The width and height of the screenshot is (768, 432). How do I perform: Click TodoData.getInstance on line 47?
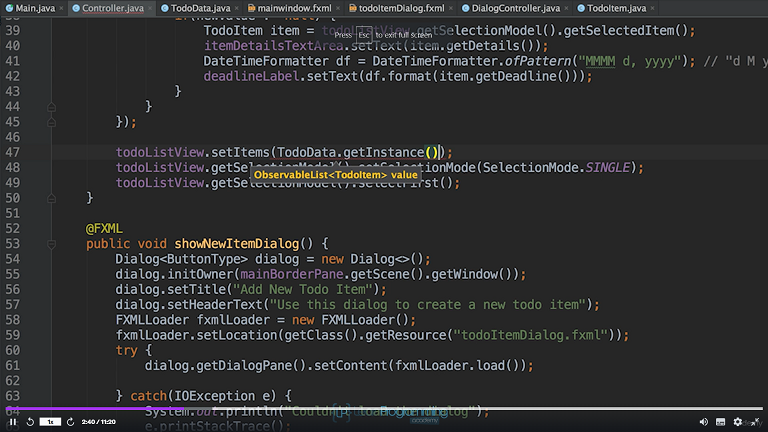click(x=351, y=152)
